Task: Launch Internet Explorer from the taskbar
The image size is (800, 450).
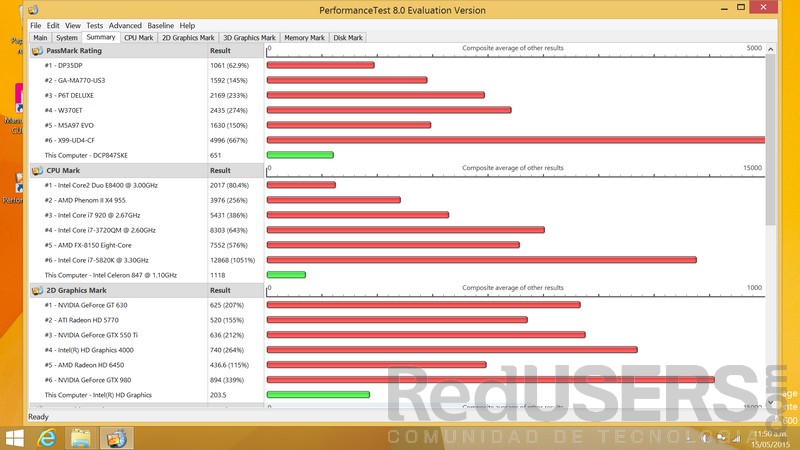Action: [47, 438]
